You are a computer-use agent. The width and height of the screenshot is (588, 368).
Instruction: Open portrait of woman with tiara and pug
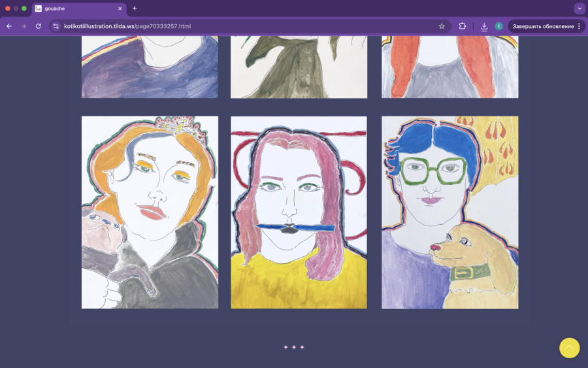[x=150, y=212]
